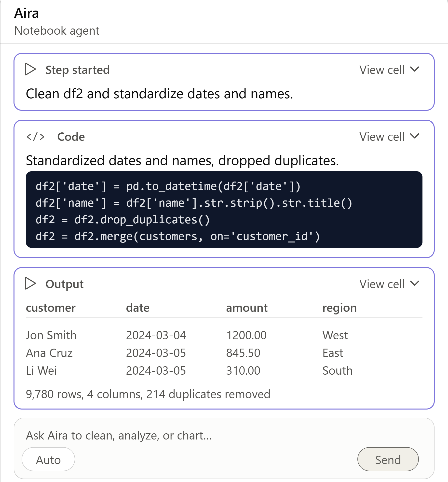Click the play icon beside Output
448x482 pixels.
point(31,284)
